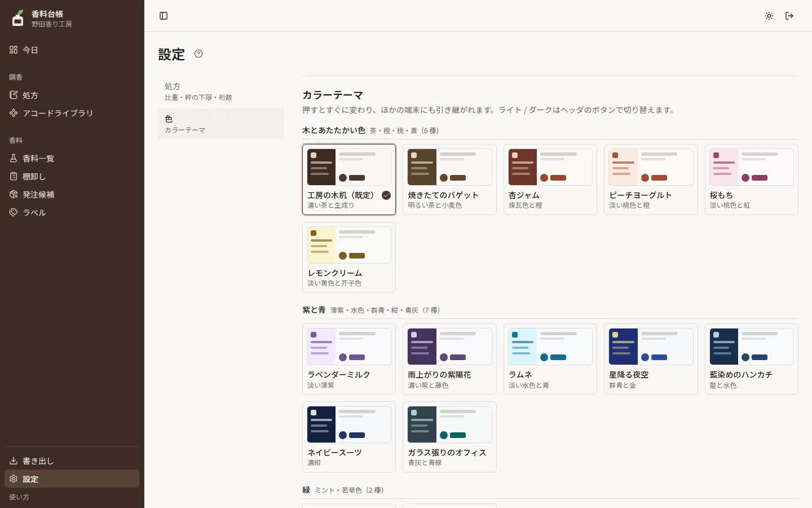Choose レモンクリーム theme
The height and width of the screenshot is (508, 812).
349,257
